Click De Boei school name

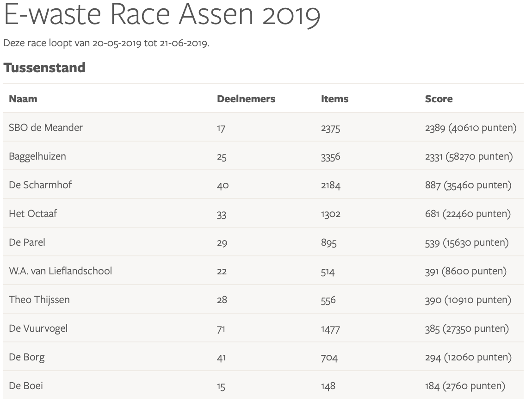[x=26, y=386]
